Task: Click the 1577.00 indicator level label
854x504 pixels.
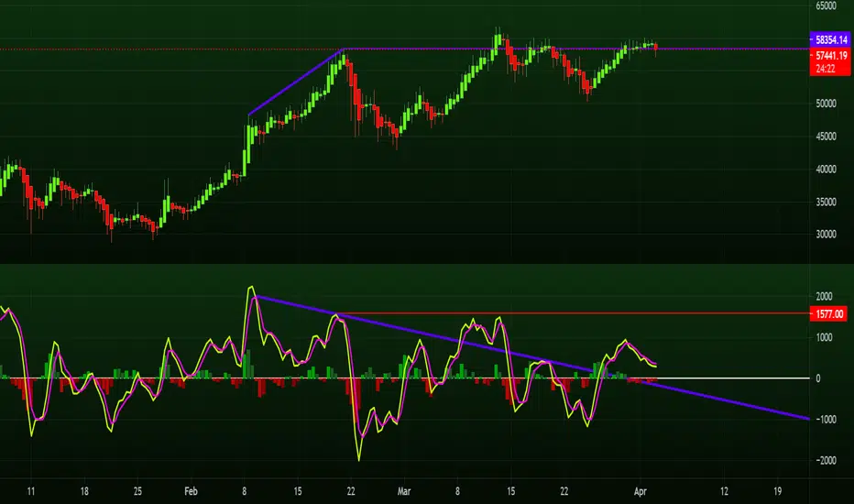Action: pyautogui.click(x=828, y=313)
